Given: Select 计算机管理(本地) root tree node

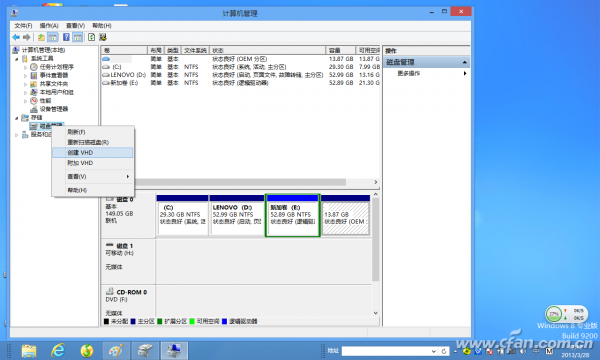Looking at the screenshot, I should pos(43,50).
